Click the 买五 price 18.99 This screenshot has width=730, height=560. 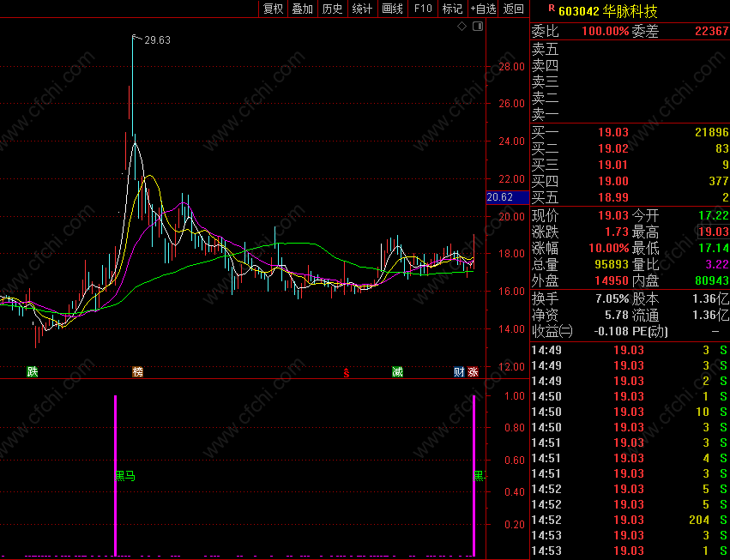pyautogui.click(x=613, y=197)
